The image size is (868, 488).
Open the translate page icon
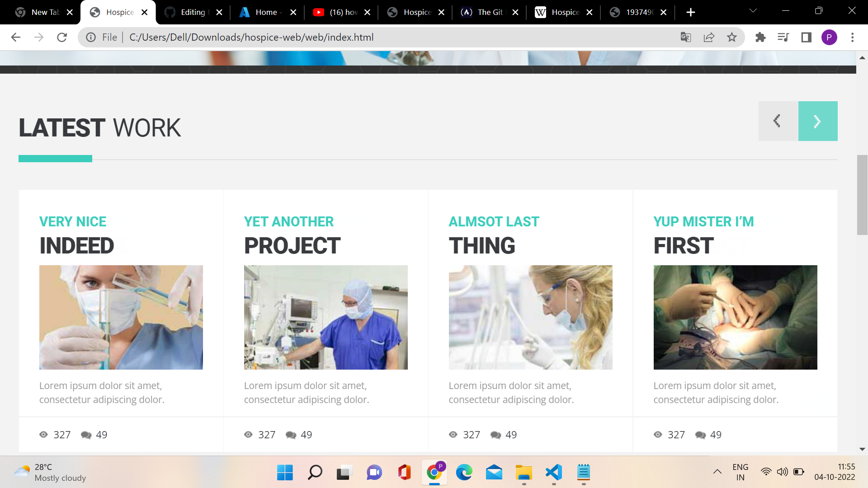pyautogui.click(x=686, y=38)
